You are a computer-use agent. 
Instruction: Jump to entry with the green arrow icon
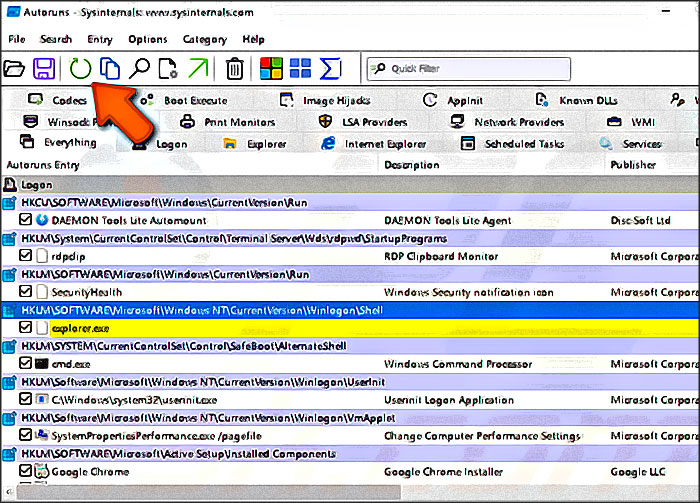(x=198, y=69)
